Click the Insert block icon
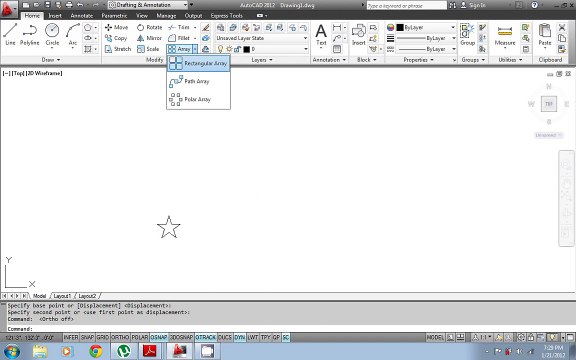This screenshot has width=576, height=360. click(x=359, y=35)
